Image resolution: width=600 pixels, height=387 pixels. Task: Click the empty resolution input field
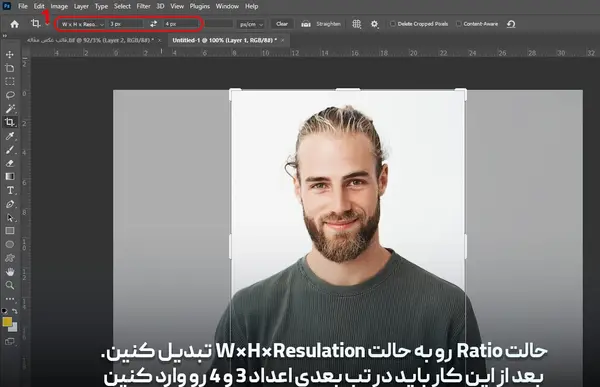(x=218, y=24)
